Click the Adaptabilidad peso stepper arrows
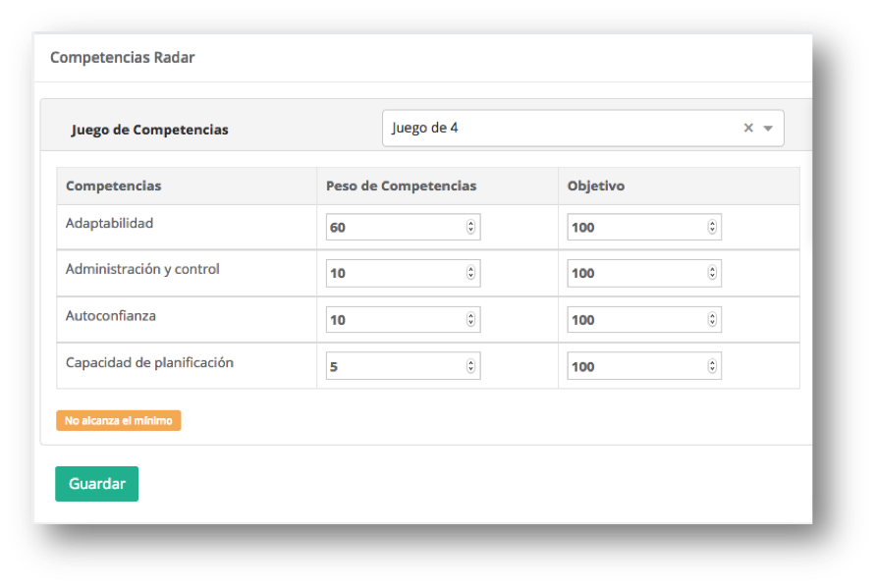This screenshot has width=876, height=588. pos(471,227)
